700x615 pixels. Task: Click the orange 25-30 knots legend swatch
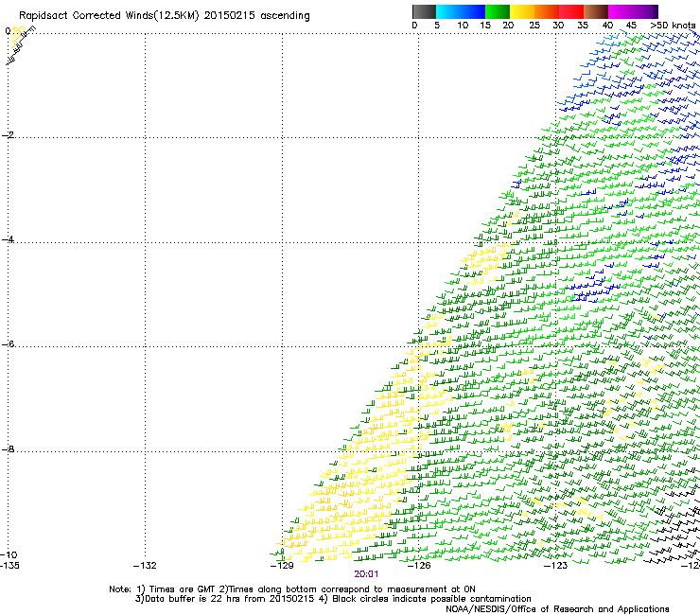(x=547, y=11)
